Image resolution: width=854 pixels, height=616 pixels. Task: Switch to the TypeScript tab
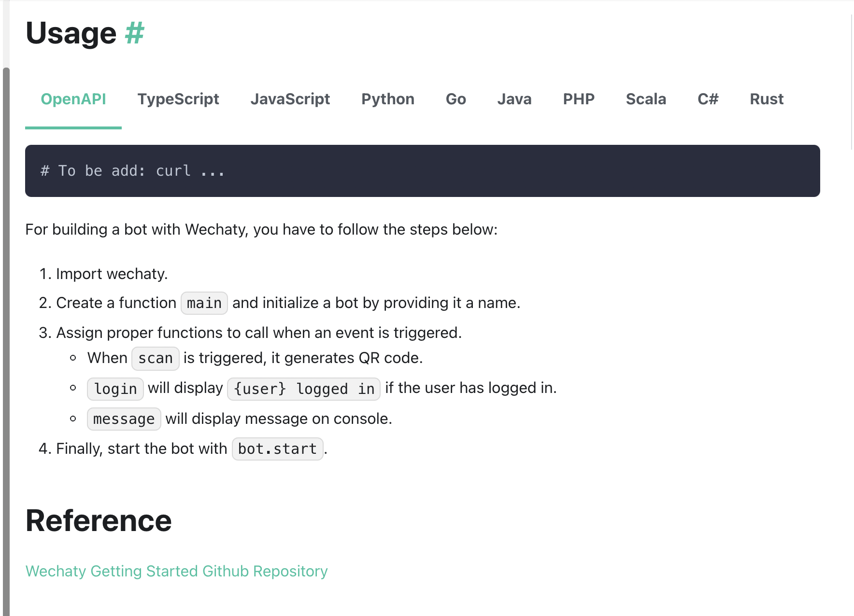pyautogui.click(x=178, y=99)
